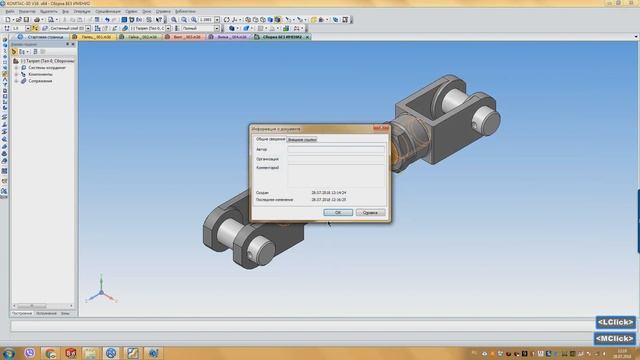Click the tree panel horizontal scrollbar
Viewport: 640px width, 360px height.
pyautogui.click(x=43, y=306)
